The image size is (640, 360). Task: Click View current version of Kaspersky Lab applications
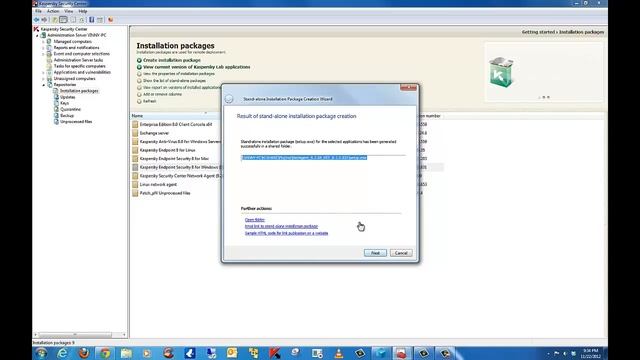pos(197,67)
